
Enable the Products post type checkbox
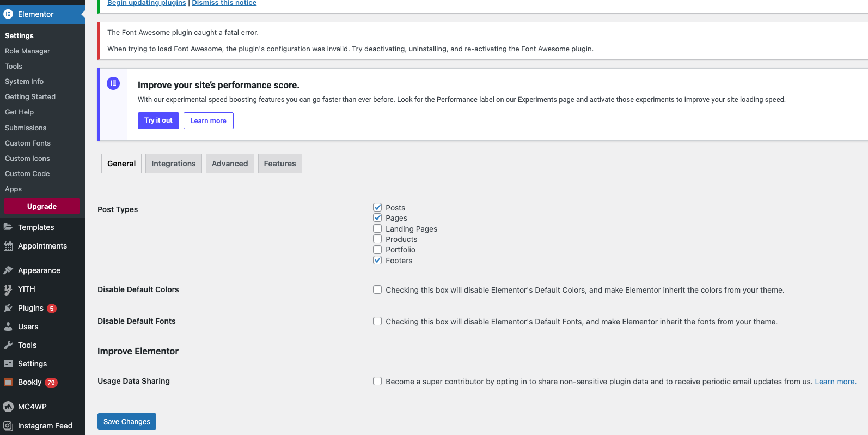[377, 239]
